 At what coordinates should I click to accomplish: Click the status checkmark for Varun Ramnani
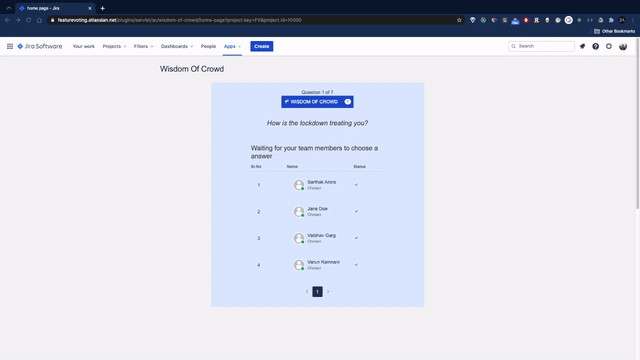pyautogui.click(x=356, y=265)
